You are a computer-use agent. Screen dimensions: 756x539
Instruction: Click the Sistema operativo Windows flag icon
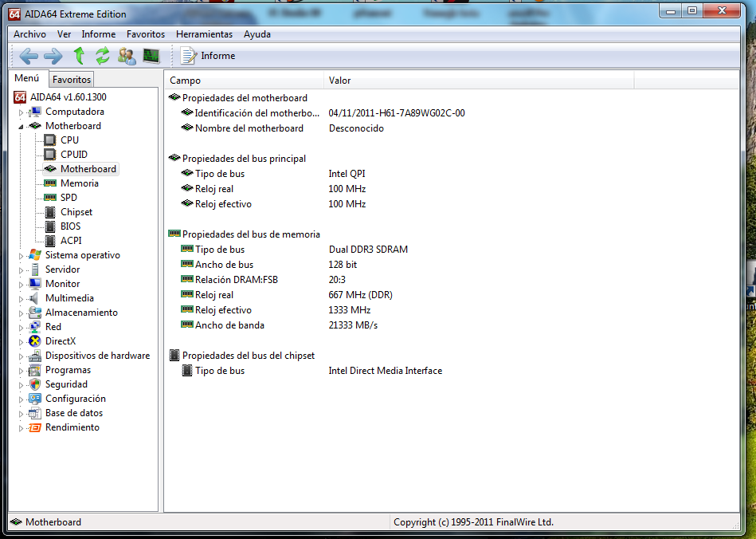click(x=35, y=255)
